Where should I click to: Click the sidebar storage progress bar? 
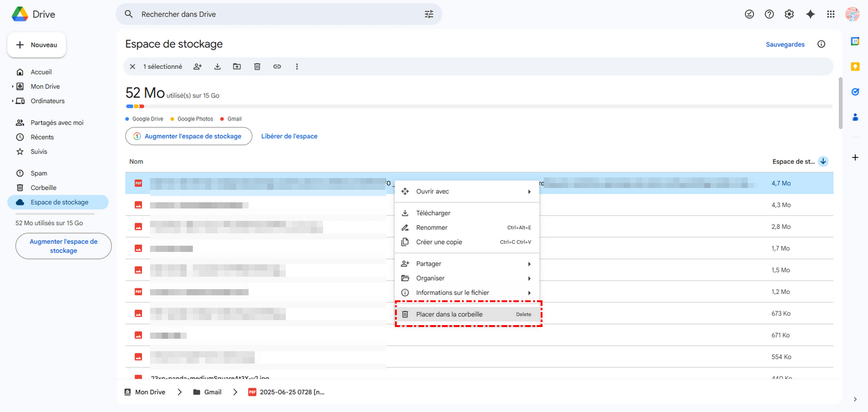55,214
